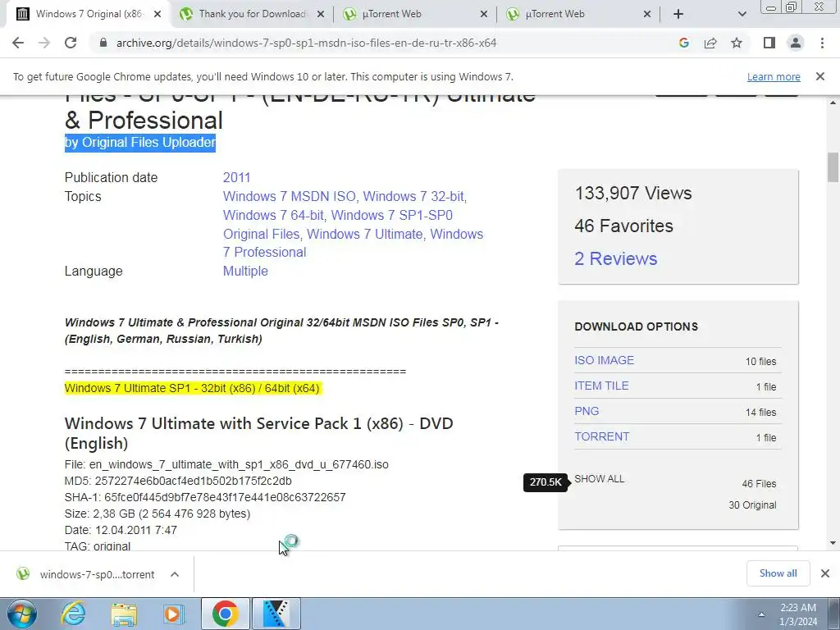Go back to the previous page

(x=18, y=43)
